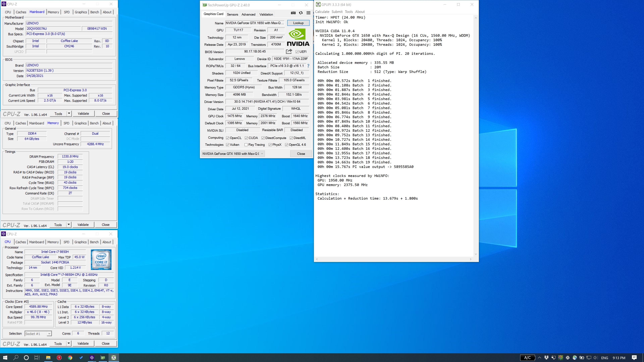
Task: Click the Slack tray icon
Action: [x=568, y=357]
